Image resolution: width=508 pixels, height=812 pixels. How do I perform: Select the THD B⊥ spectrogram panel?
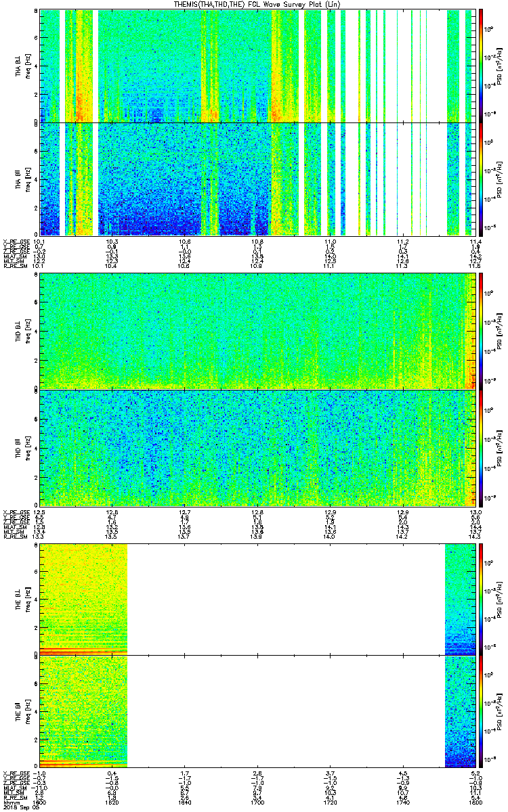(x=256, y=331)
